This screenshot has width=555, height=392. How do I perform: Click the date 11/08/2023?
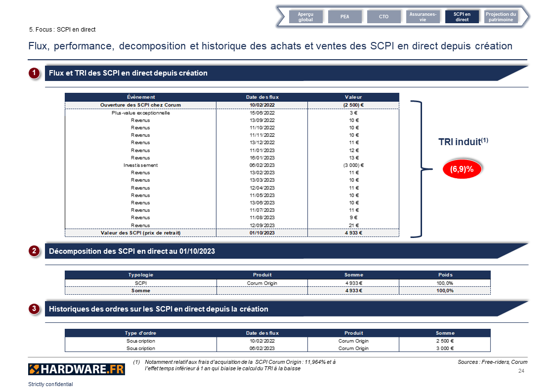pos(262,217)
